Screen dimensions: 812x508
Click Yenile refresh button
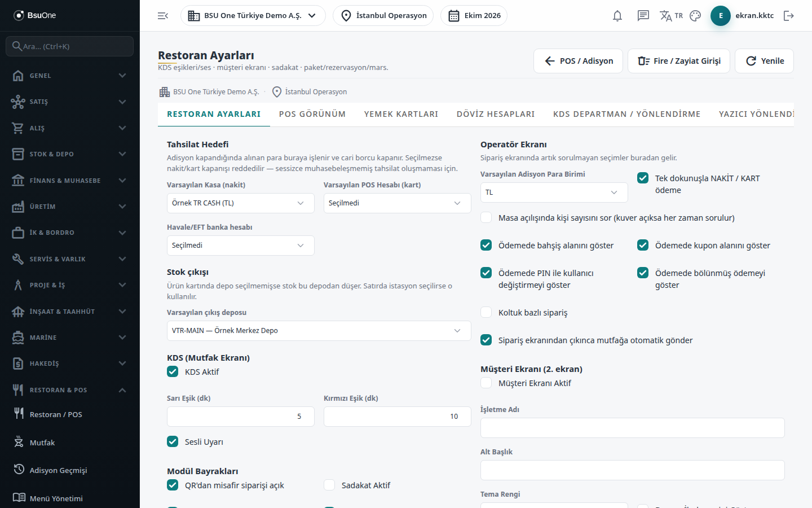click(x=764, y=61)
